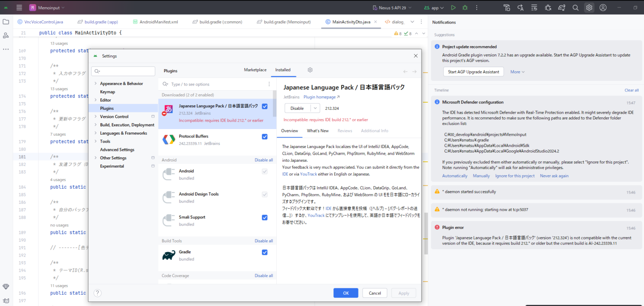Open the account profile icon
The height and width of the screenshot is (306, 644).
tap(603, 8)
